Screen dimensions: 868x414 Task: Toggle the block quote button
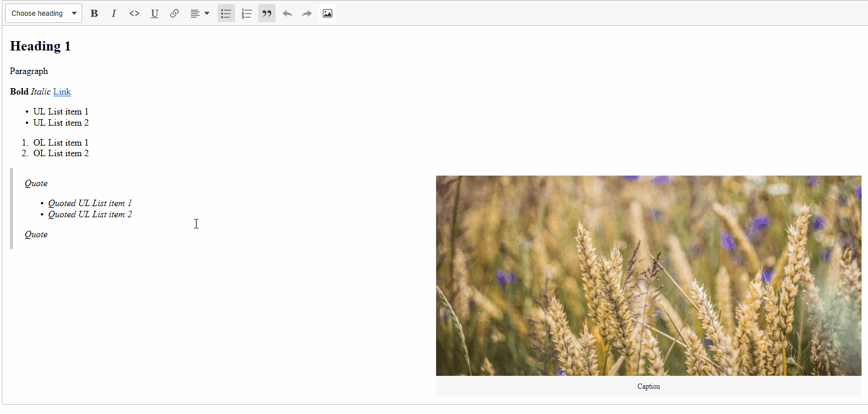pos(266,14)
